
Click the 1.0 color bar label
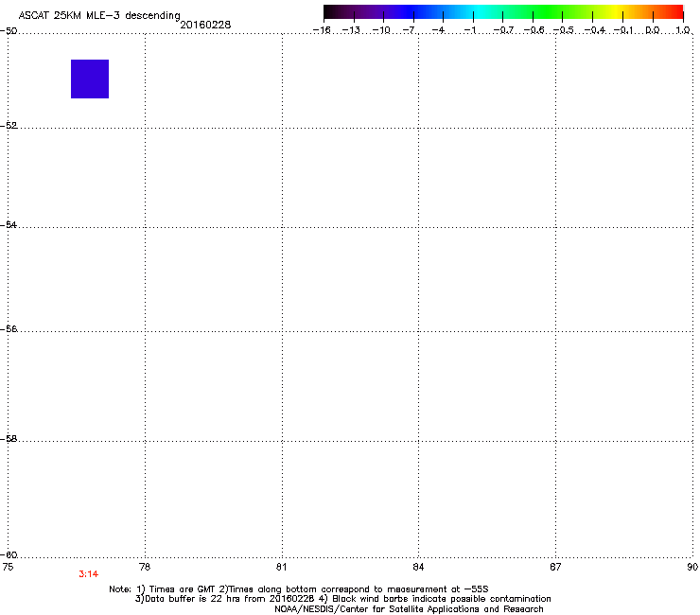click(x=683, y=30)
